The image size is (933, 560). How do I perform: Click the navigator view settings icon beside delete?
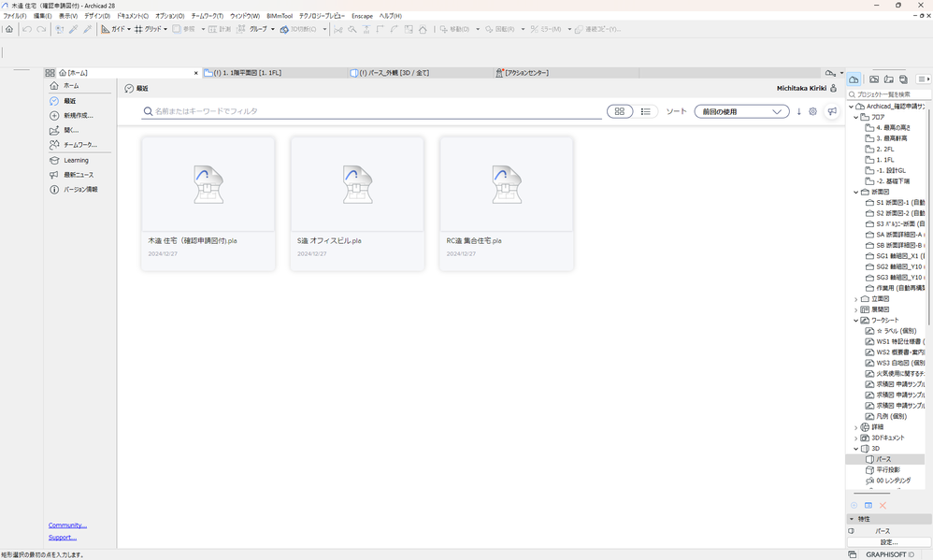pyautogui.click(x=868, y=505)
